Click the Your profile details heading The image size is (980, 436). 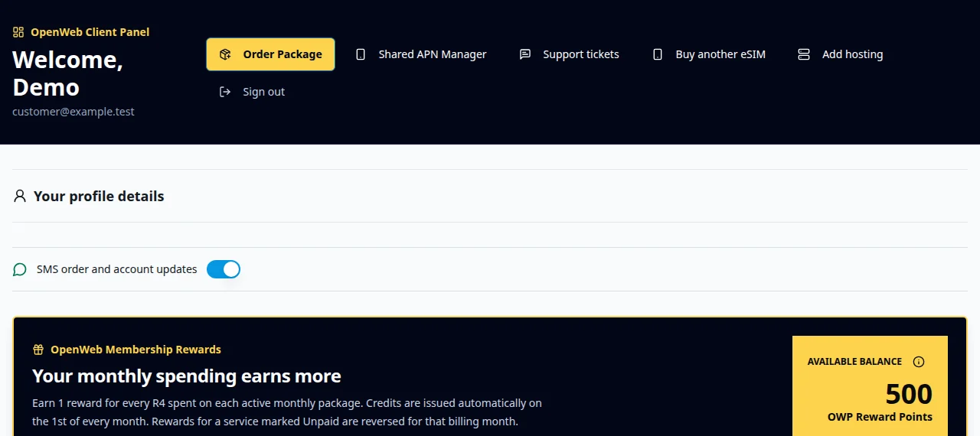pyautogui.click(x=99, y=197)
